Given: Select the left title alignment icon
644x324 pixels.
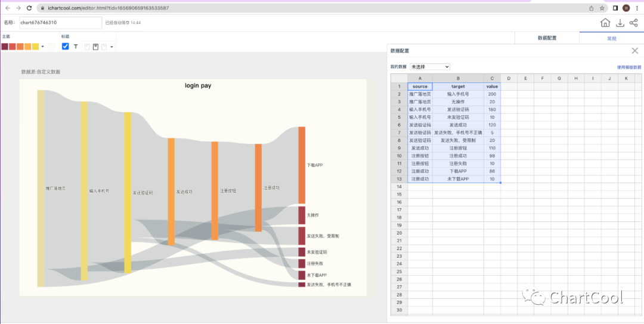Looking at the screenshot, I should coord(86,47).
